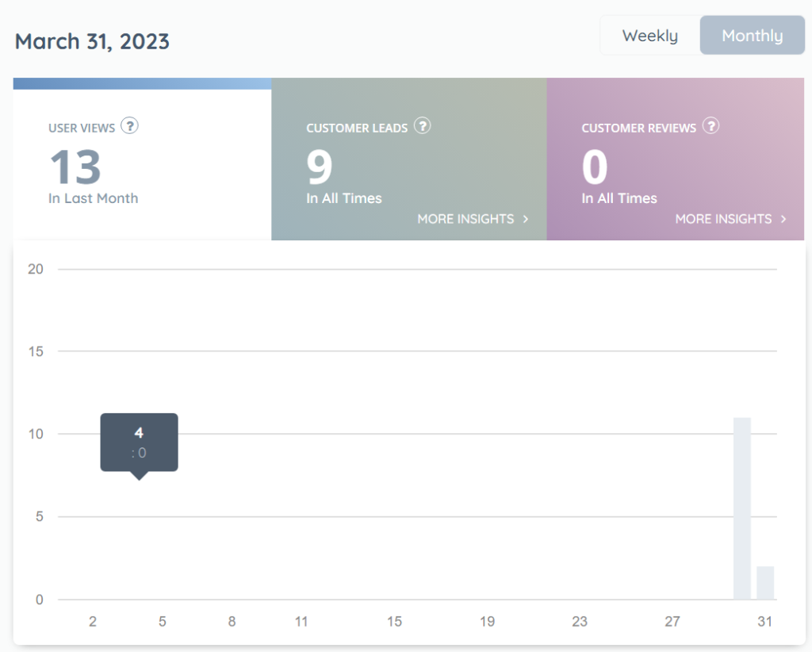Click the chevron arrow in Customer Leads card
Screen dimensions: 812x652
526,219
